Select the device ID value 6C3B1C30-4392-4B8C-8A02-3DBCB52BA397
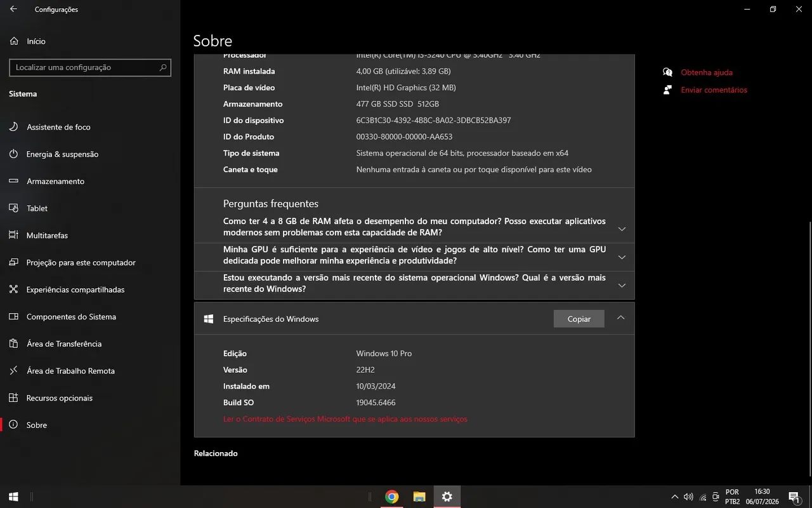812x508 pixels. 433,121
